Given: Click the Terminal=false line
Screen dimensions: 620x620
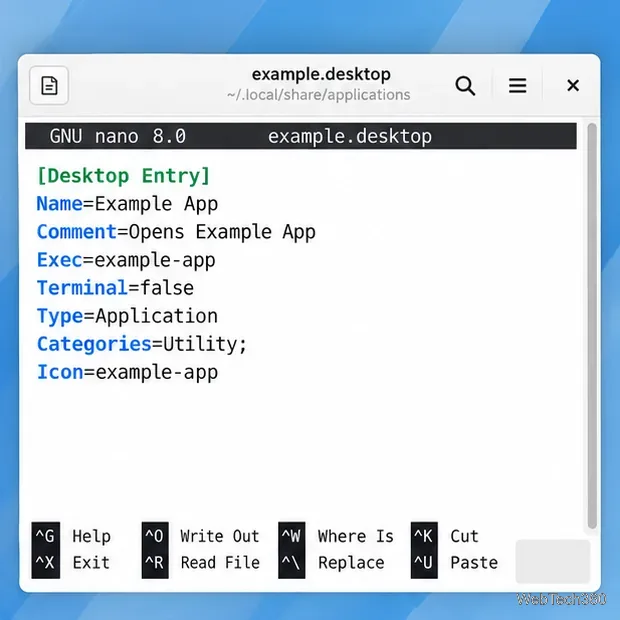Looking at the screenshot, I should [115, 288].
